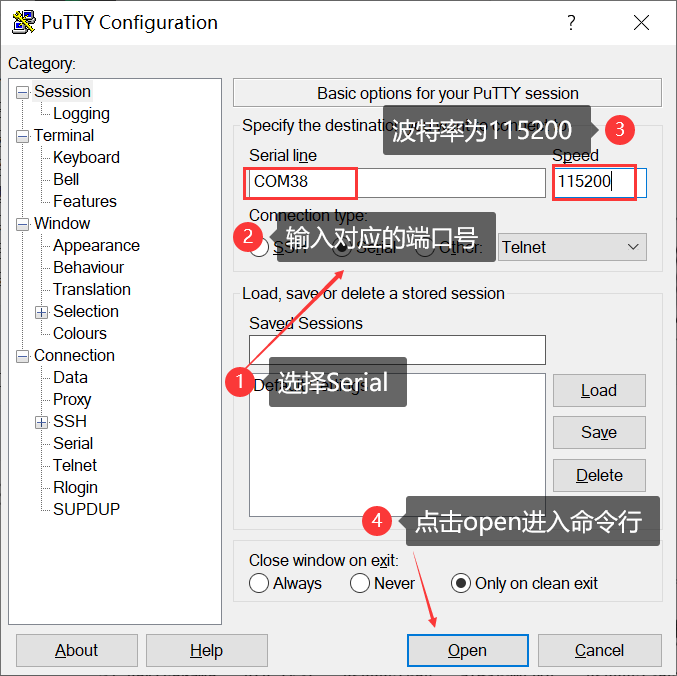
Task: Open the Telnet connection type dropdown
Action: pos(572,247)
